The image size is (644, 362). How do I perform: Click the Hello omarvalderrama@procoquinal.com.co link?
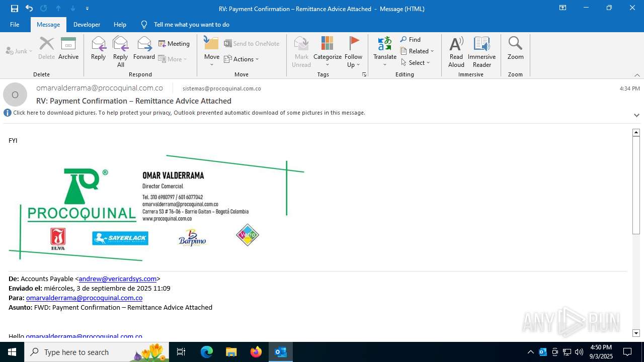pyautogui.click(x=84, y=336)
